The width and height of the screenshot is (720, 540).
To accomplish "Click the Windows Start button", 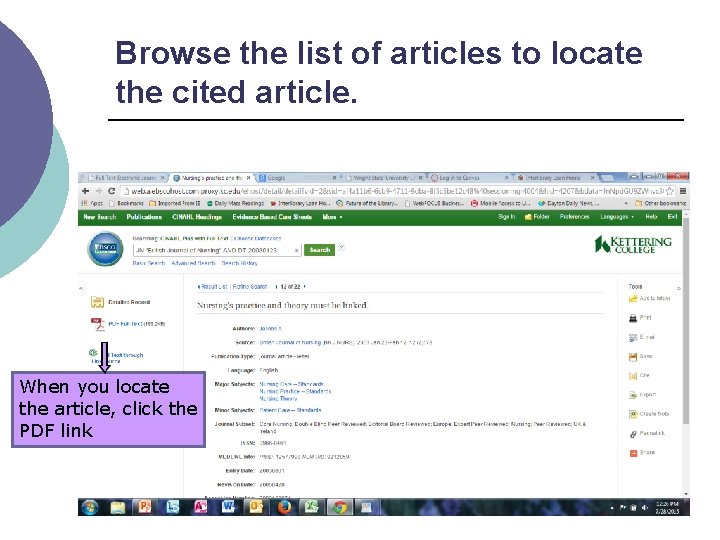I will [x=90, y=507].
